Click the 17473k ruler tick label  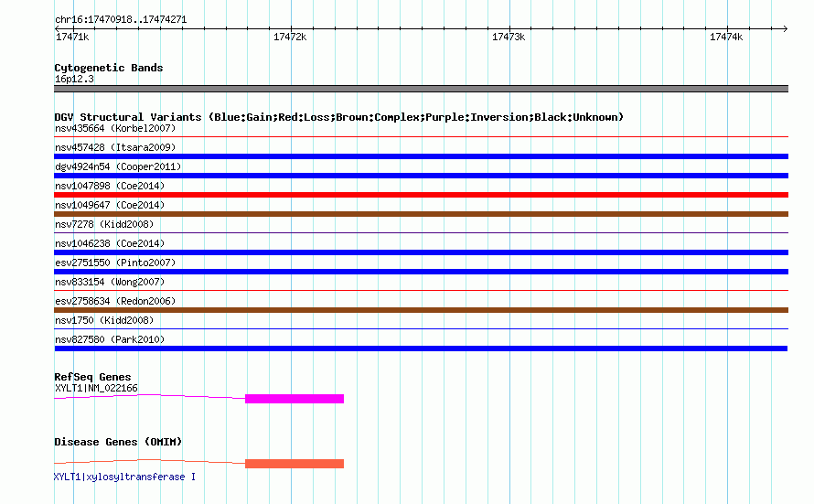509,37
